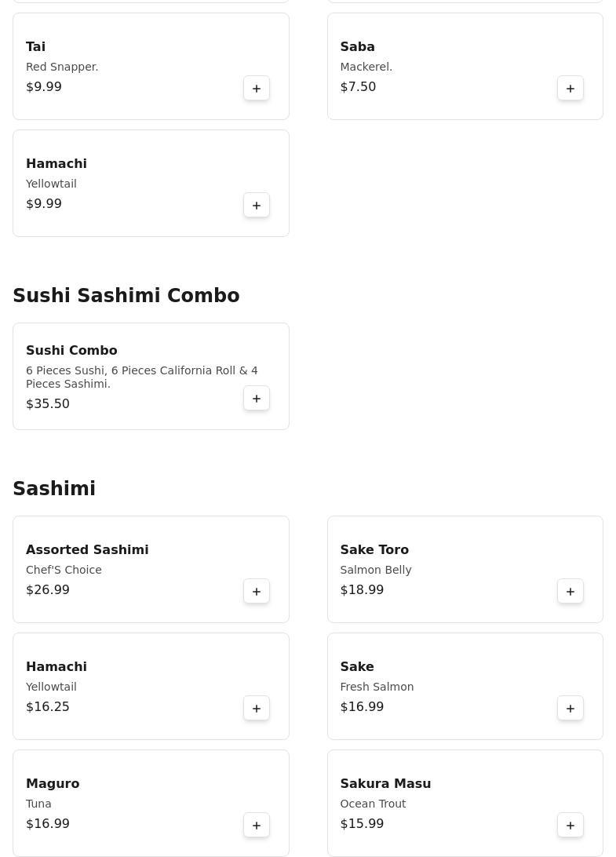The image size is (616, 857).
Task: Click plus icon for Maguro Tuna
Action: pyautogui.click(x=257, y=826)
